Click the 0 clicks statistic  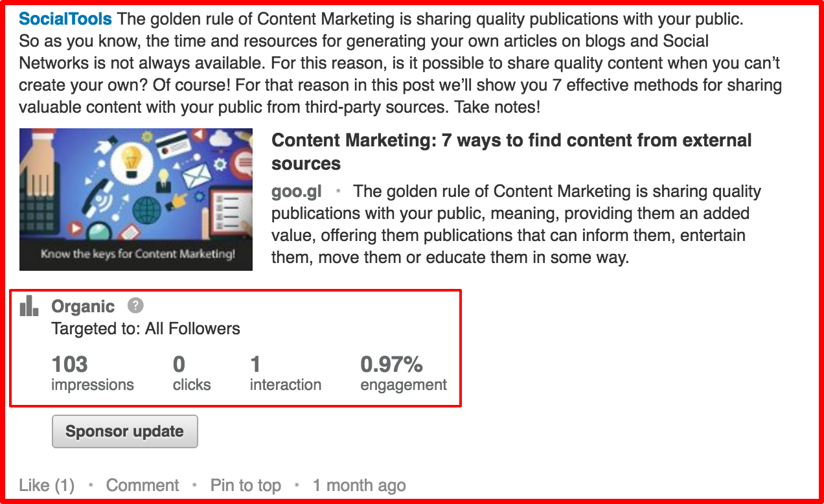(x=191, y=374)
